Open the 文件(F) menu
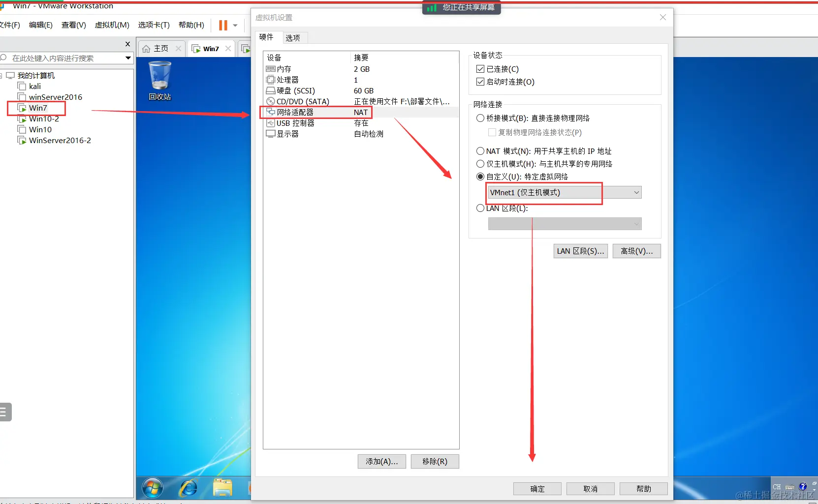Viewport: 818px width, 504px height. click(10, 25)
